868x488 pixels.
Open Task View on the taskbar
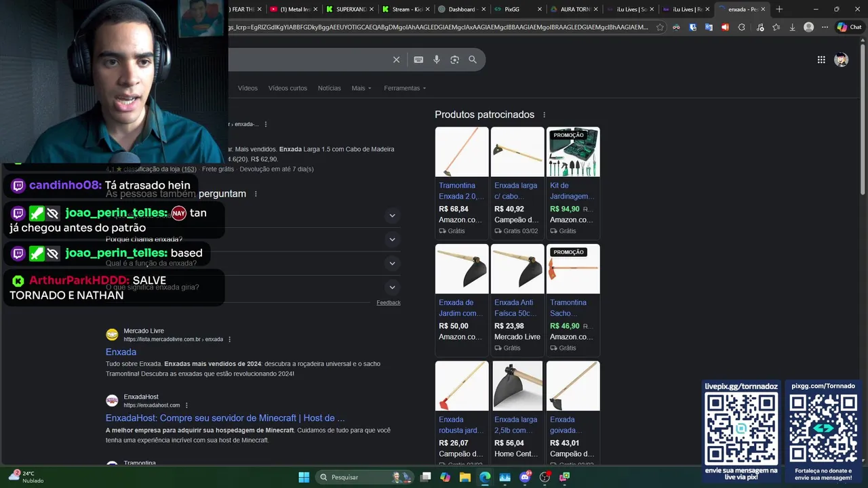pos(425,477)
